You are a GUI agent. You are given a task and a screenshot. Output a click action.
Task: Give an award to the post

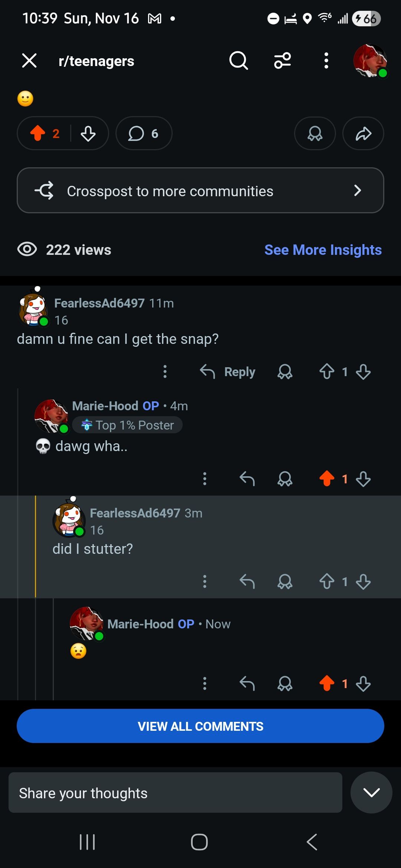pos(315,134)
